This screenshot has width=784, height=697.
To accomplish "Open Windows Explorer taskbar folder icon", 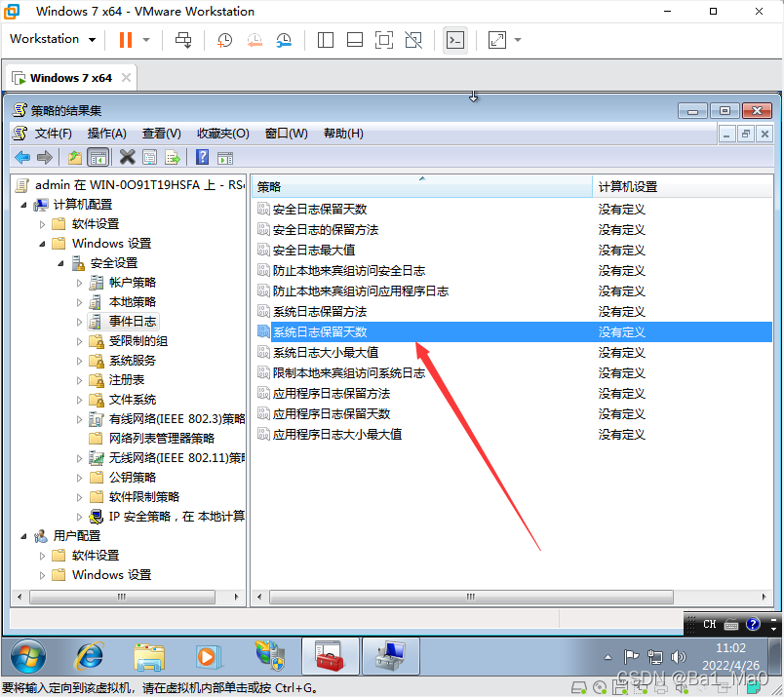I will (149, 656).
